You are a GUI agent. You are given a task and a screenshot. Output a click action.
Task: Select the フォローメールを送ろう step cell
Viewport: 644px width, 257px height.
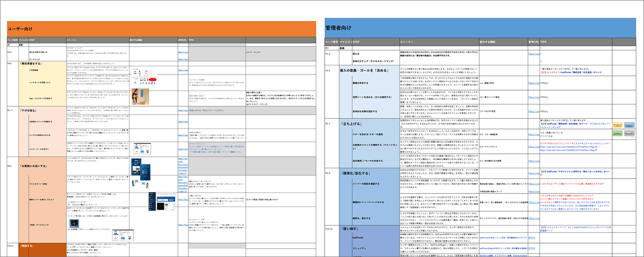coord(47,149)
